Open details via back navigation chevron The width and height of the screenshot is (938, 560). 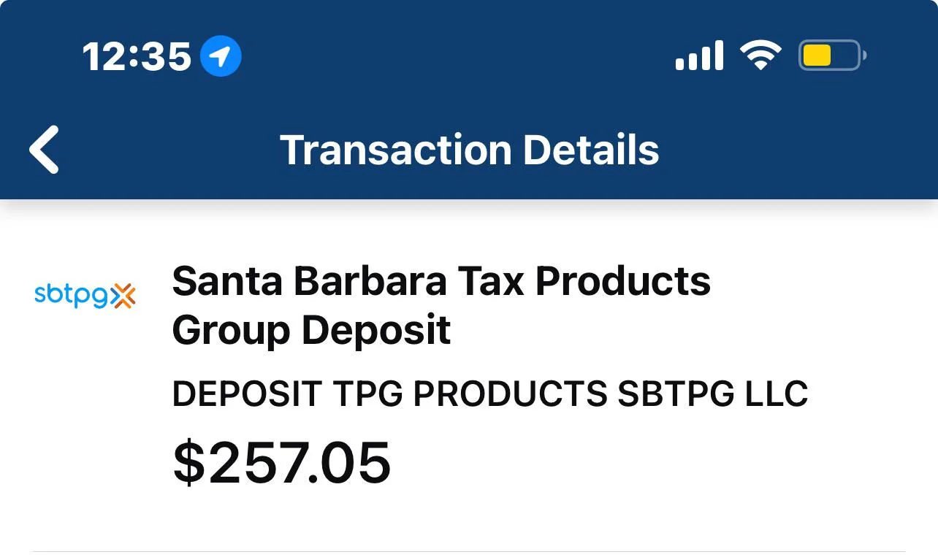[44, 150]
